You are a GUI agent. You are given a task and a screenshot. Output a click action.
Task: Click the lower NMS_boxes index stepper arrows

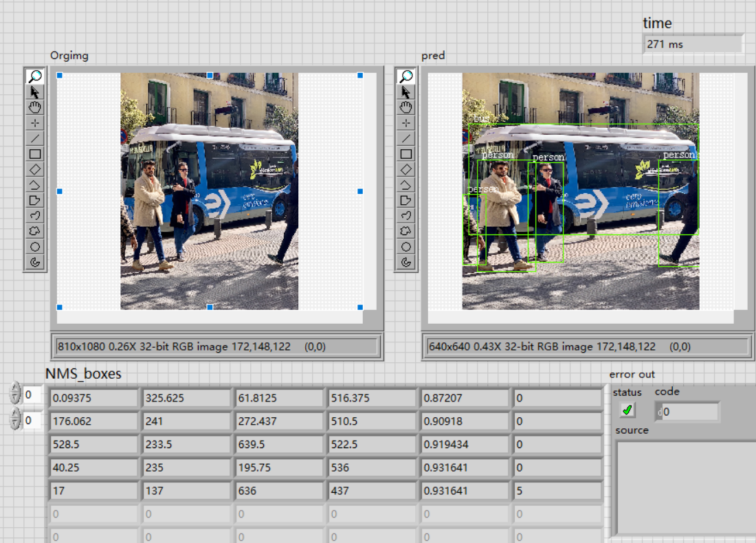(15, 418)
